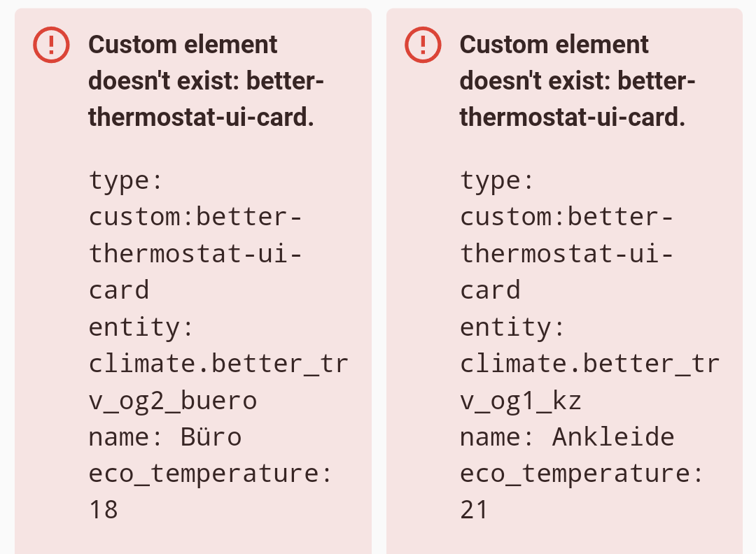Click "custom:better-" text in the Ankleide card
756x554 pixels.
click(x=566, y=218)
